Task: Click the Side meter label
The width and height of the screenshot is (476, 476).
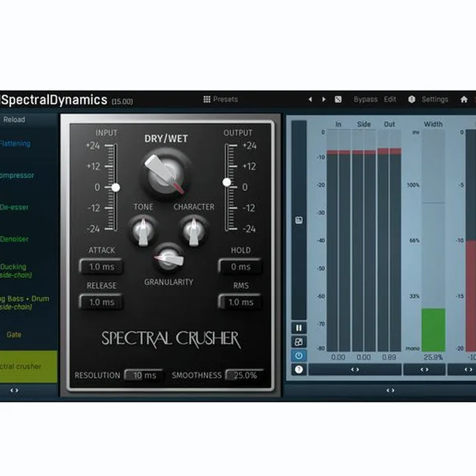Action: click(x=364, y=124)
